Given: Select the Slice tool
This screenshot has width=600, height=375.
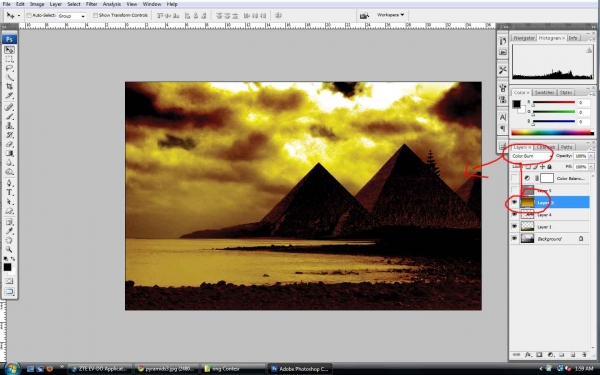Looking at the screenshot, I should point(9,96).
